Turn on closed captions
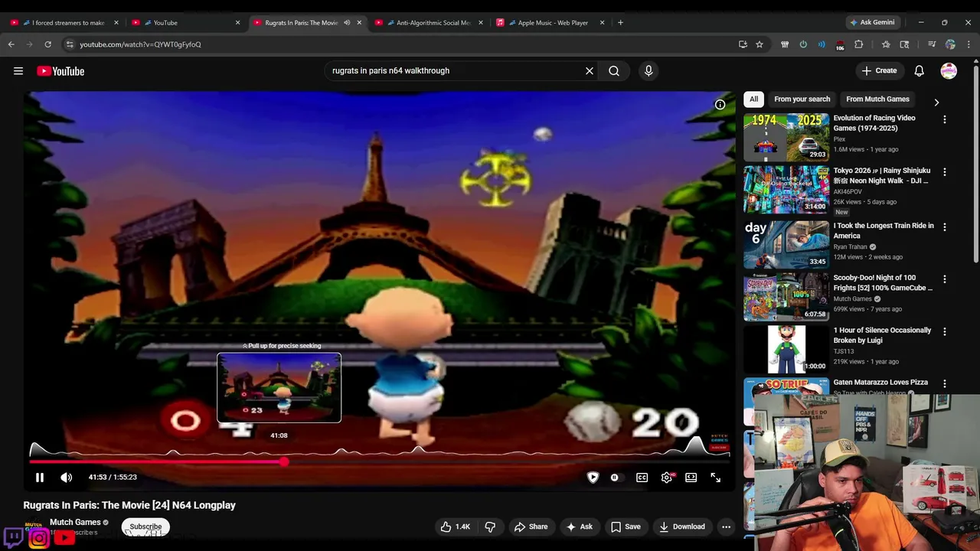The height and width of the screenshot is (551, 980). 642,478
